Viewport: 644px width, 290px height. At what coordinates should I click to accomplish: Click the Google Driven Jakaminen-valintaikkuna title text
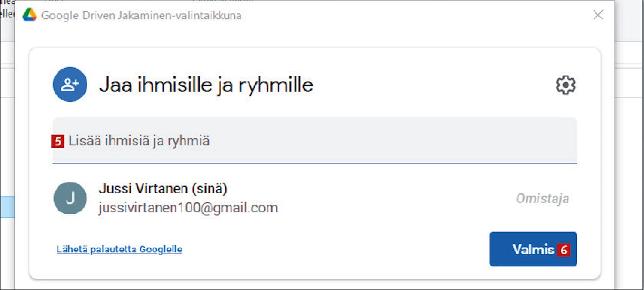tap(141, 16)
